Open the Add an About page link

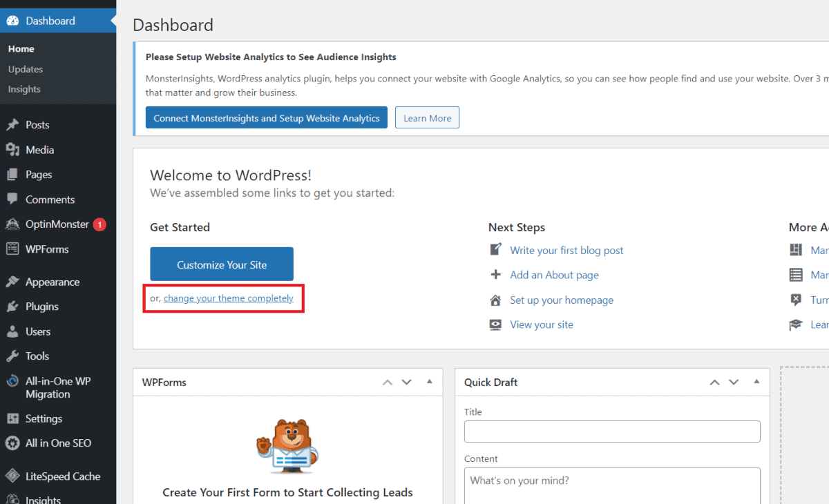click(x=554, y=275)
